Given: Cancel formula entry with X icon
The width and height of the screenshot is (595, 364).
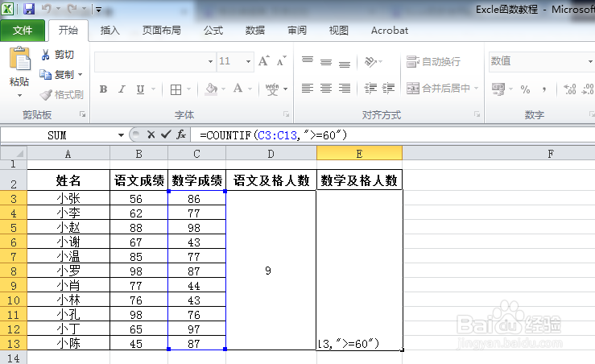Looking at the screenshot, I should [151, 134].
